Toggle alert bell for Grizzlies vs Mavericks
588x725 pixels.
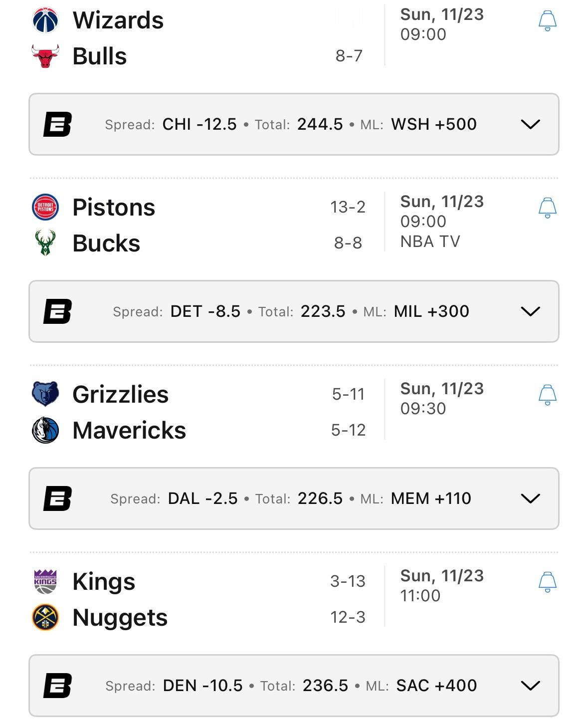(x=547, y=395)
